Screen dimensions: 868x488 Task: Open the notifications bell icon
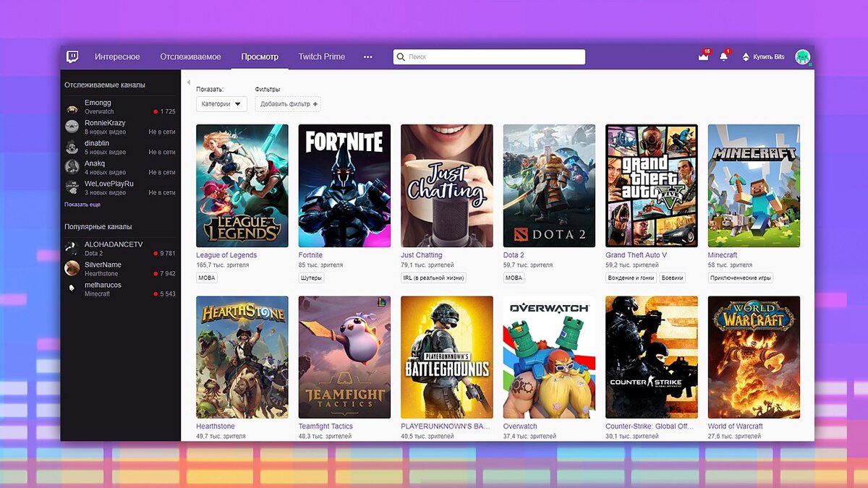click(x=723, y=56)
